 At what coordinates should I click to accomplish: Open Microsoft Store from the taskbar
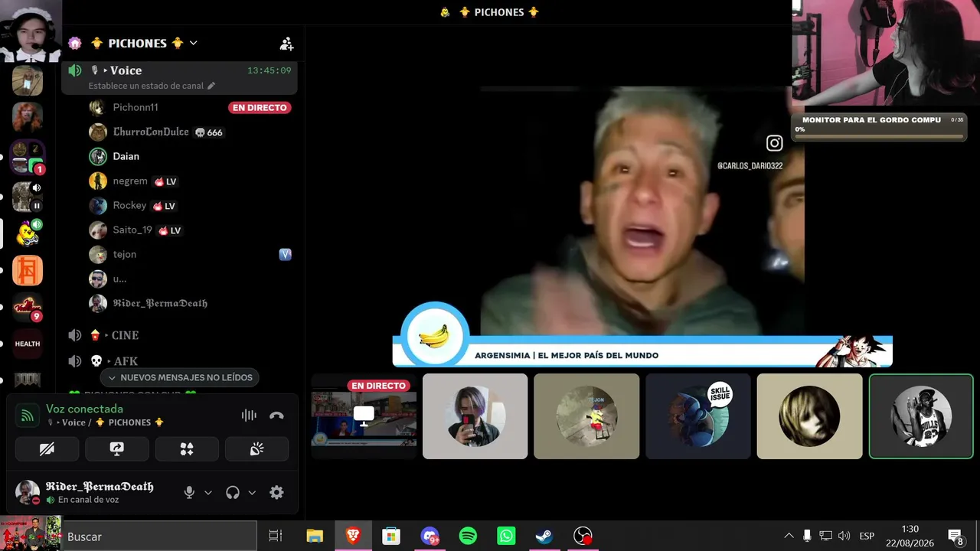(391, 536)
